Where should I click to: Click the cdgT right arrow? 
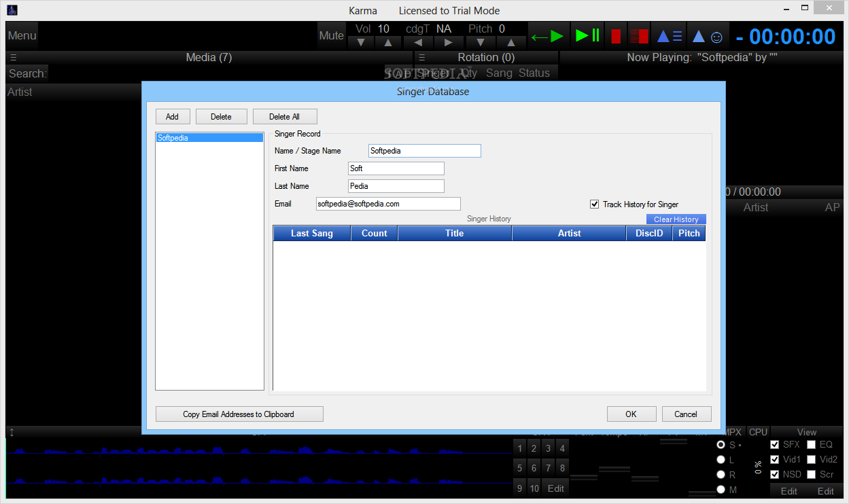(449, 42)
